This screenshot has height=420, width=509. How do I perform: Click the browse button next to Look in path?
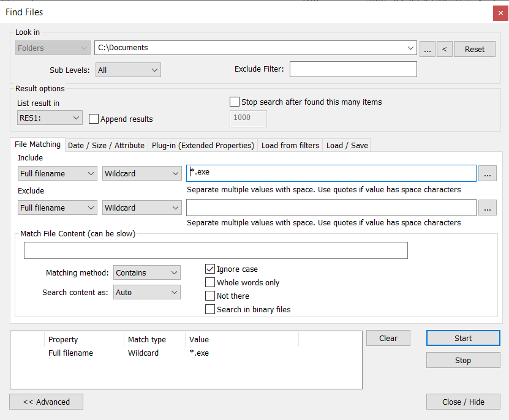coord(428,49)
